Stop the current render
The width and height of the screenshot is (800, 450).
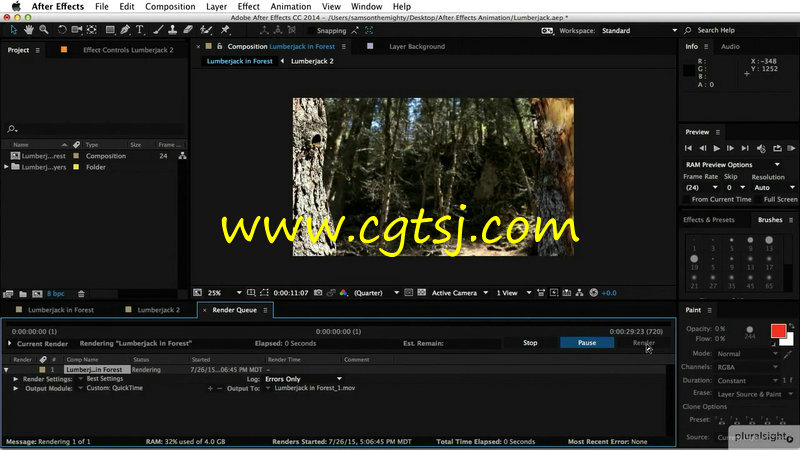point(530,343)
